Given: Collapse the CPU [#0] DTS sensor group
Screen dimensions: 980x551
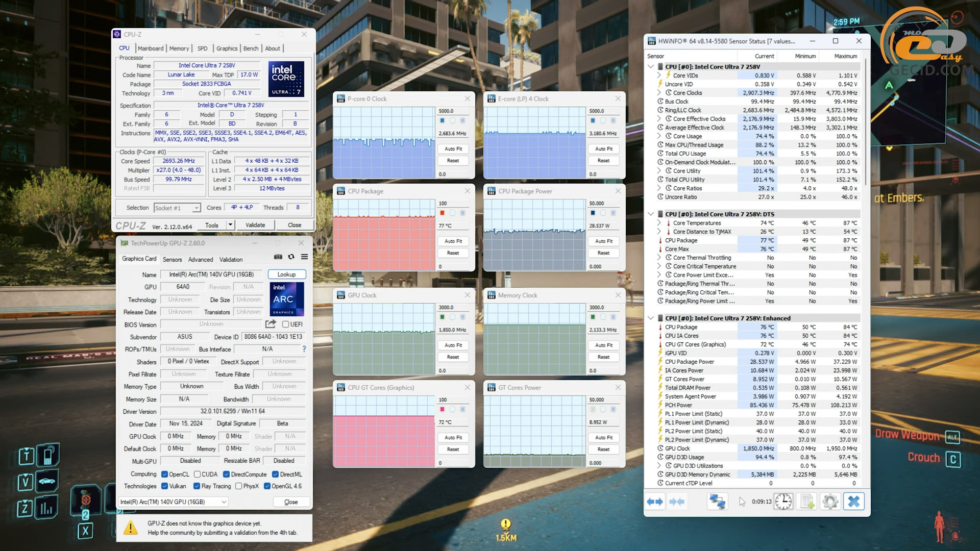Looking at the screenshot, I should [x=651, y=214].
